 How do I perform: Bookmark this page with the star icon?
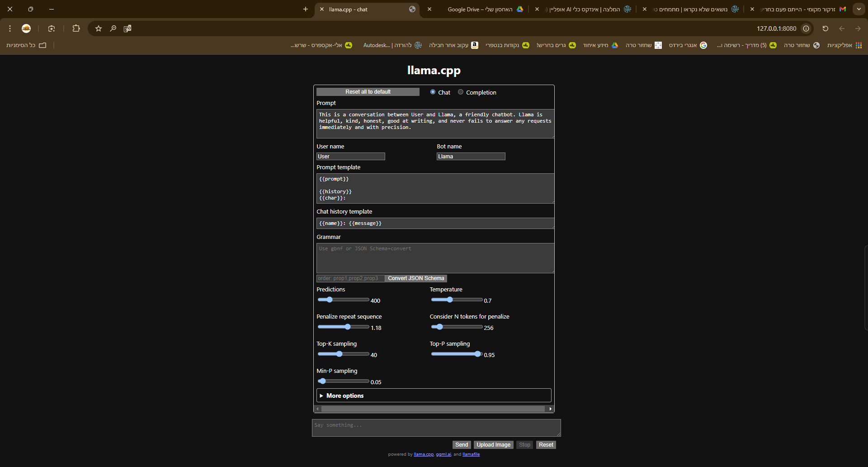pyautogui.click(x=99, y=29)
